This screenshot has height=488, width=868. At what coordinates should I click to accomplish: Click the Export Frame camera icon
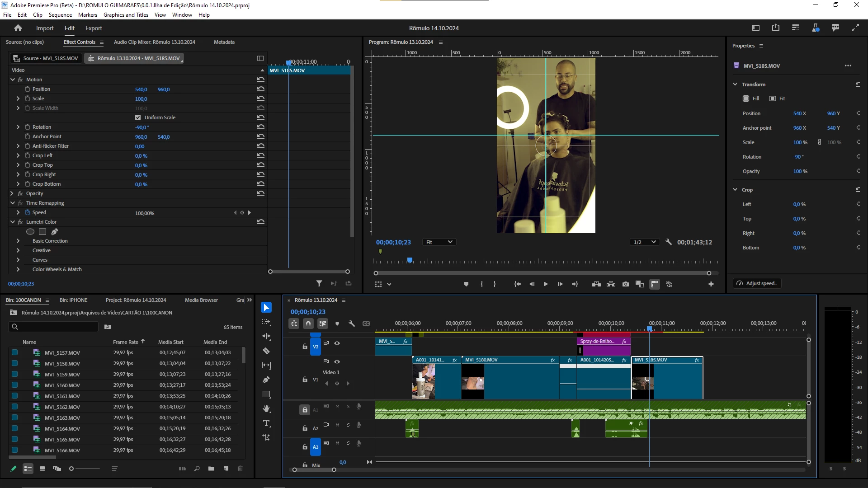coord(625,284)
